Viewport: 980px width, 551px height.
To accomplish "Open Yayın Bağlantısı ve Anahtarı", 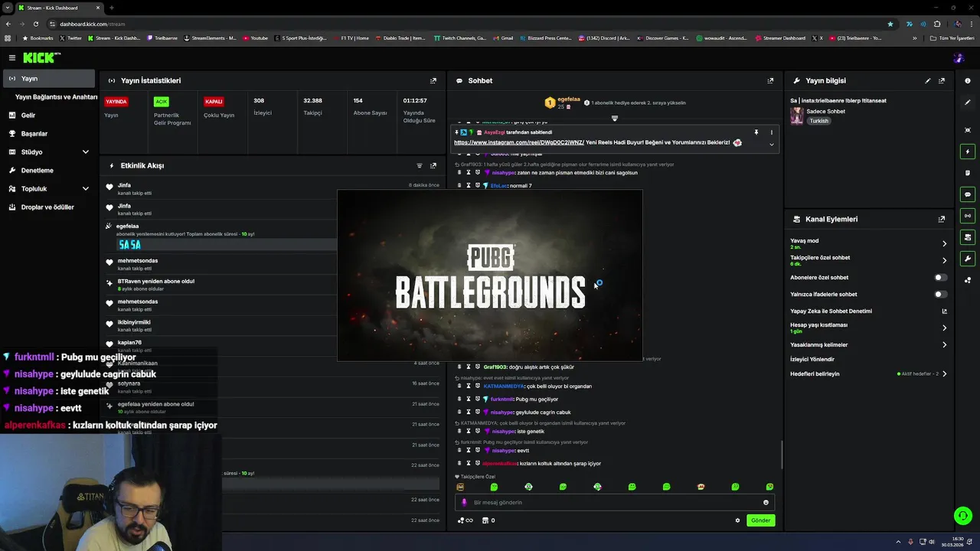I will tap(56, 97).
